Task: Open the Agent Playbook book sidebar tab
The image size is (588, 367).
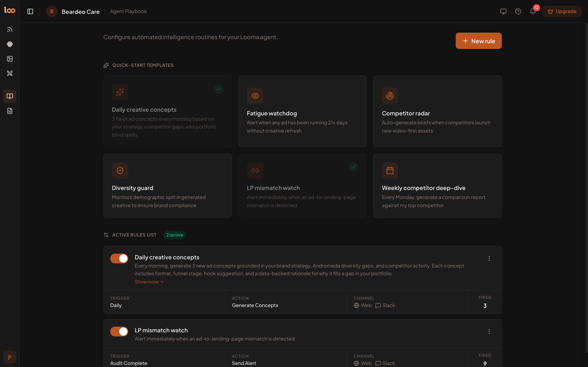Action: click(10, 96)
